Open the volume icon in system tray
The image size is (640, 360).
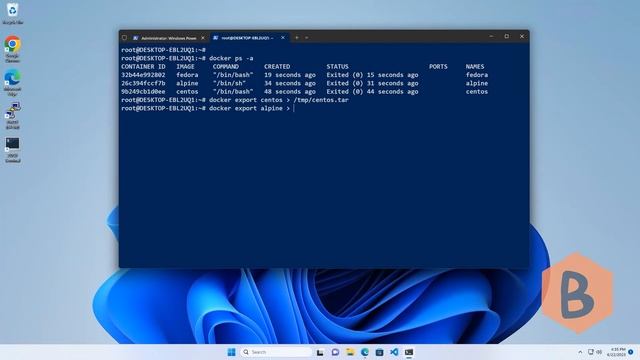599,352
